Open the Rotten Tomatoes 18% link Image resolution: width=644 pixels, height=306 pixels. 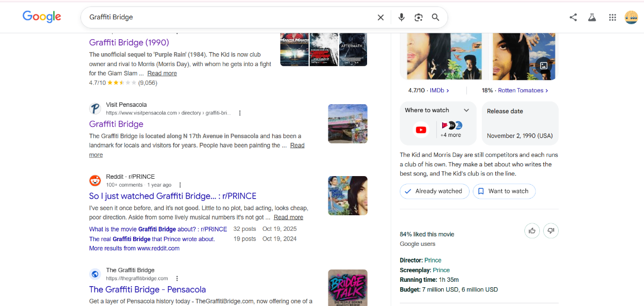tap(515, 91)
